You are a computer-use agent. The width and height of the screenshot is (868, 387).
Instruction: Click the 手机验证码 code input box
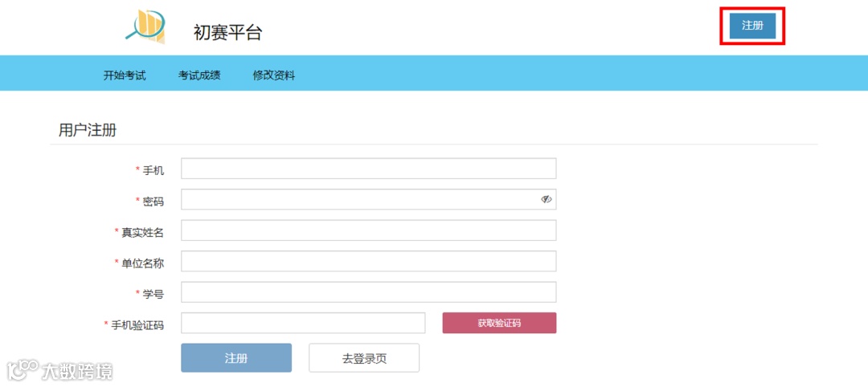[x=303, y=323]
